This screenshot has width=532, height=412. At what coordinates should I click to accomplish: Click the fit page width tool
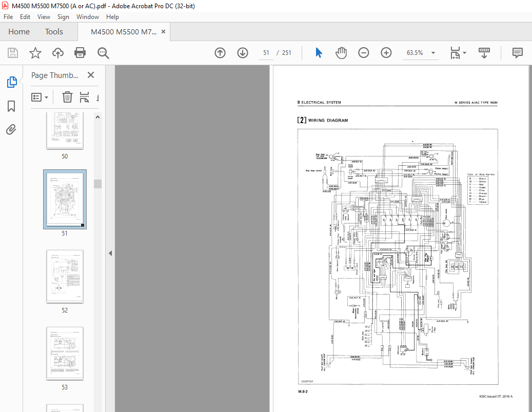click(455, 53)
